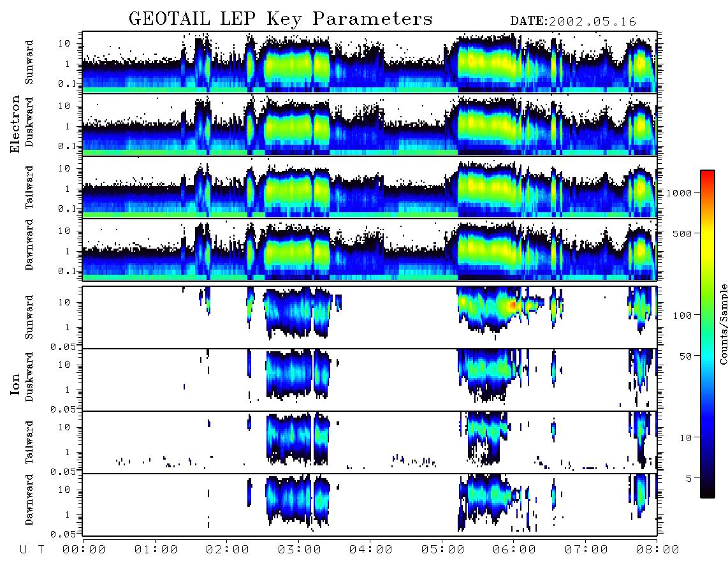The image size is (728, 561).
Task: Click the UT axis label
Action: click(x=32, y=550)
